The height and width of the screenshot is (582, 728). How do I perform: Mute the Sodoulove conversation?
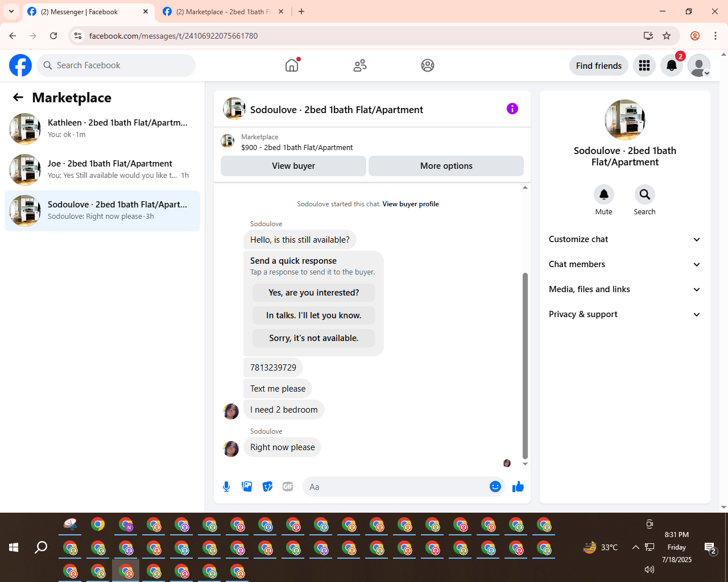(x=604, y=194)
